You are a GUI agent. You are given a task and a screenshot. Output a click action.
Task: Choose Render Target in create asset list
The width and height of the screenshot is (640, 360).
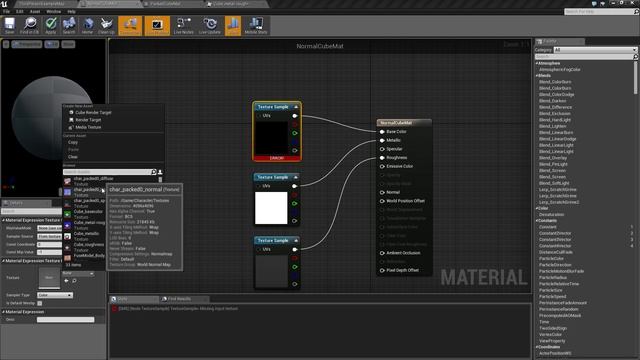(x=88, y=120)
